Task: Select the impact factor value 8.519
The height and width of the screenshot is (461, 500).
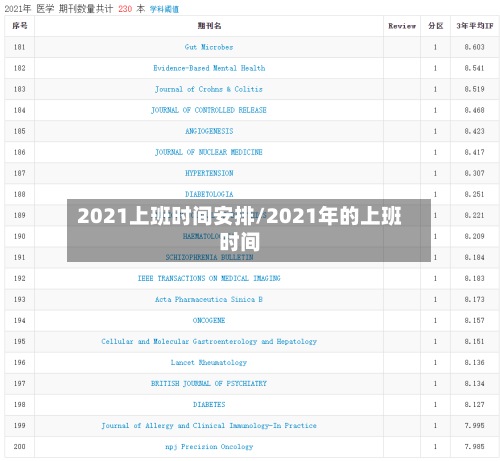Action: [x=474, y=89]
